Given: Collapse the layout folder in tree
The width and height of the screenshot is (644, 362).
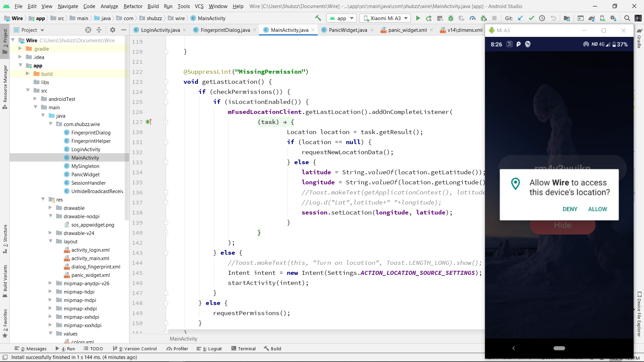Looking at the screenshot, I should click(51, 241).
